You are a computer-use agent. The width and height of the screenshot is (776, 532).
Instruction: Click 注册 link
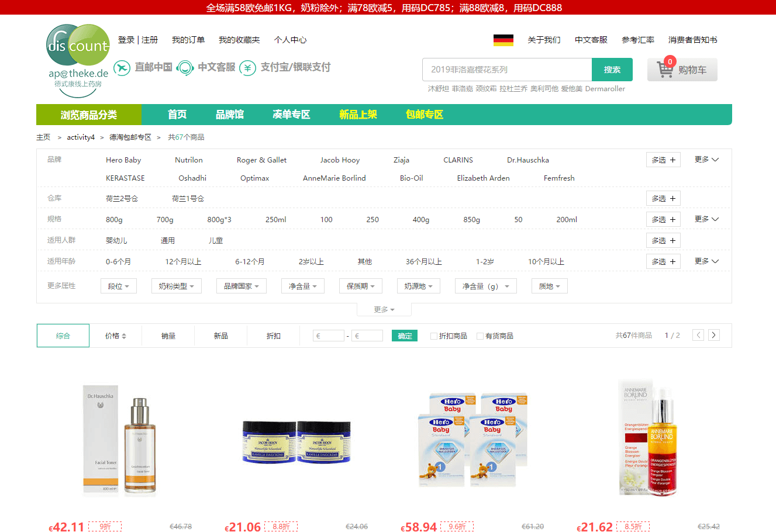coord(150,40)
